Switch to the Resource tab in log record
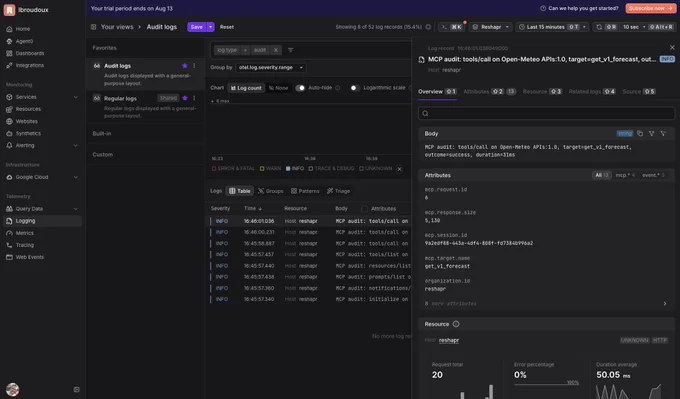The width and height of the screenshot is (680, 399). (542, 92)
